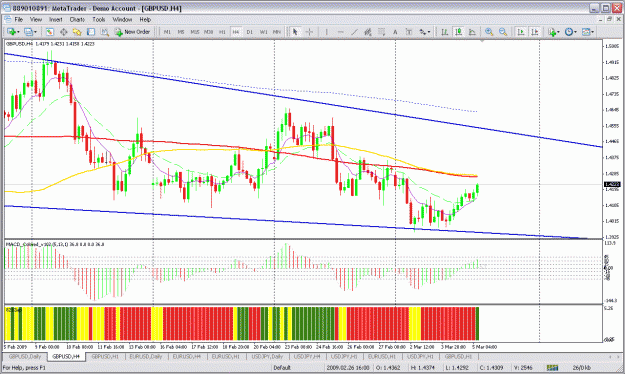Viewport: 625px width, 374px height.
Task: Switch to the EURUSD,Daily chart tab
Action: click(x=145, y=356)
